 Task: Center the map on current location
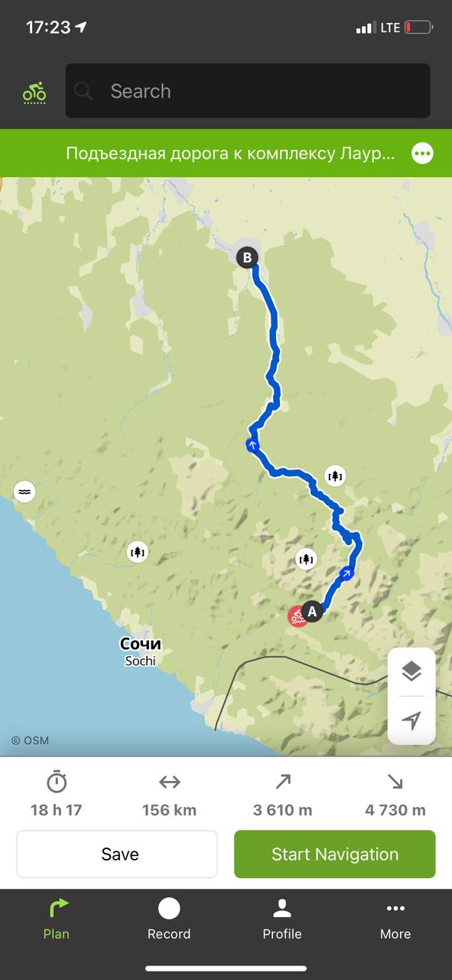point(411,720)
